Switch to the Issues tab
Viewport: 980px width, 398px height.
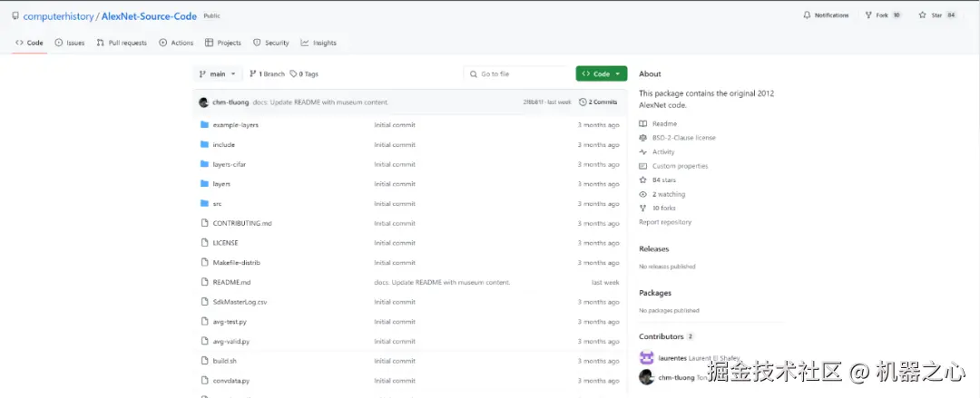69,44
